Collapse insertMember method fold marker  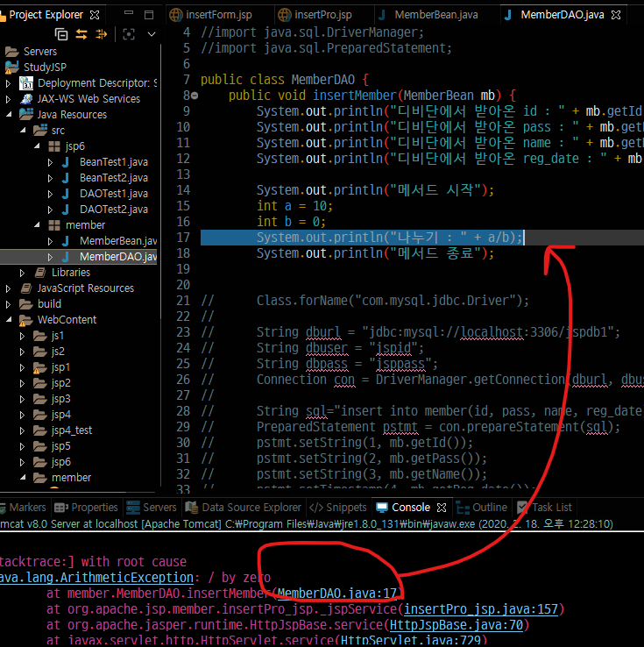pos(195,96)
